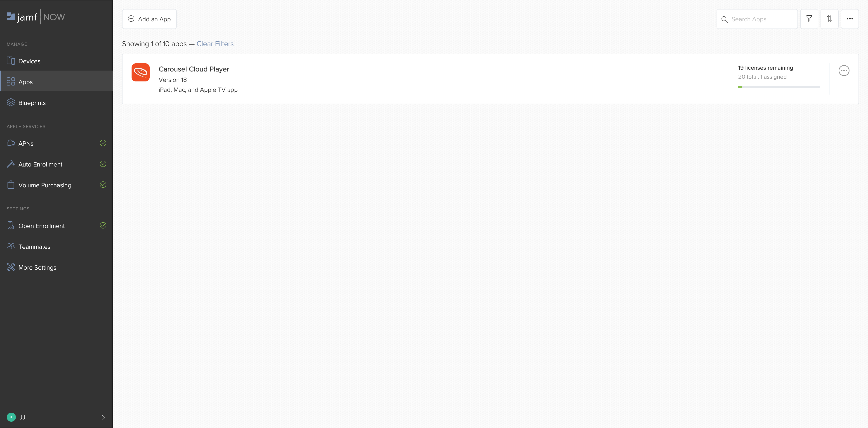Open the Teammates settings page
This screenshot has height=428, width=868.
coord(34,247)
